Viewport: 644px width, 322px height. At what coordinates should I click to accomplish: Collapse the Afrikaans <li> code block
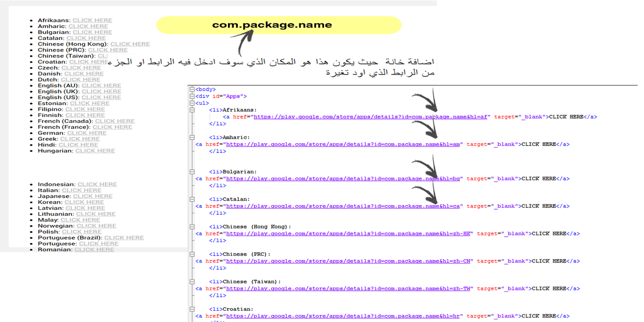(x=191, y=108)
